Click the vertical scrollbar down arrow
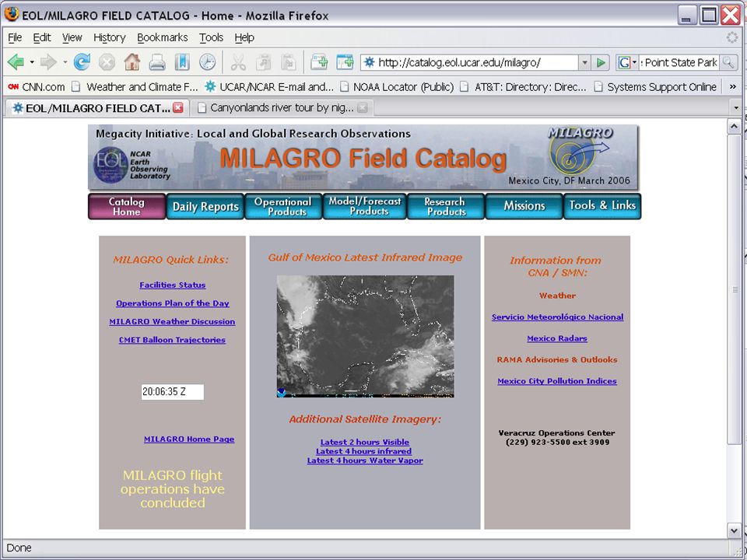 tap(734, 530)
